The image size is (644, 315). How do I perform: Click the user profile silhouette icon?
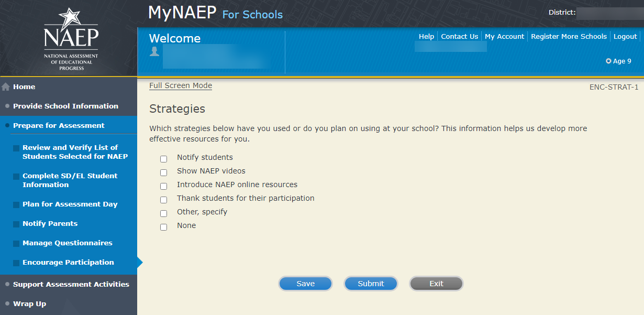(x=154, y=51)
